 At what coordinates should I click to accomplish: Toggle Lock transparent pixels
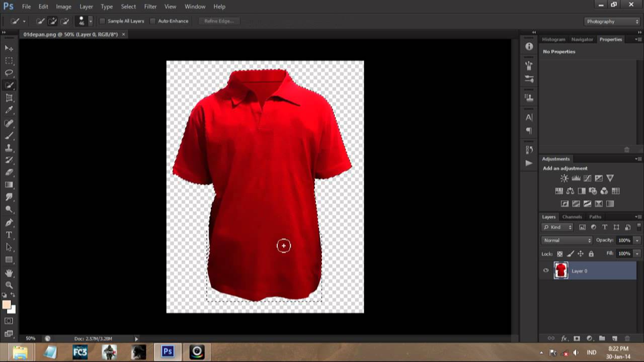tap(559, 254)
